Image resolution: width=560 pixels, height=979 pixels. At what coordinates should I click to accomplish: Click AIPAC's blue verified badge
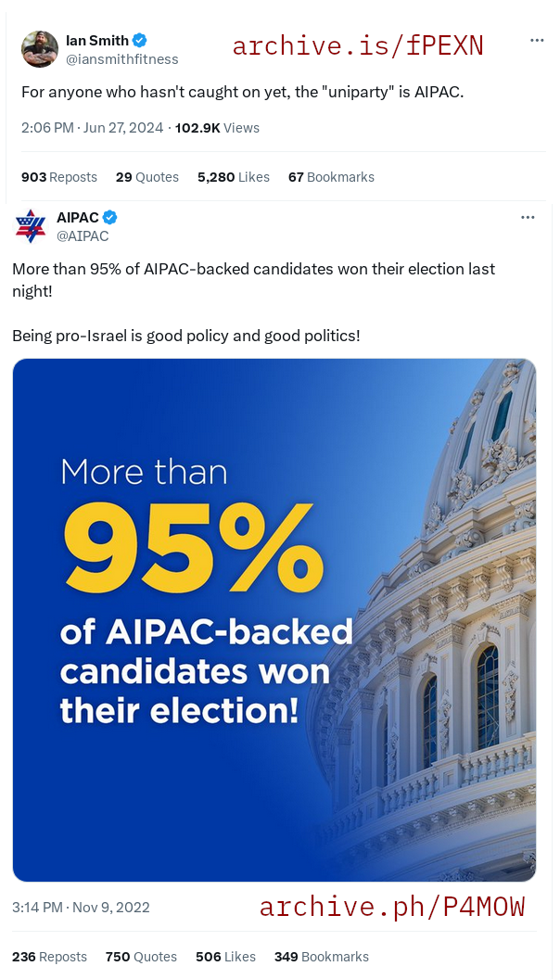110,217
